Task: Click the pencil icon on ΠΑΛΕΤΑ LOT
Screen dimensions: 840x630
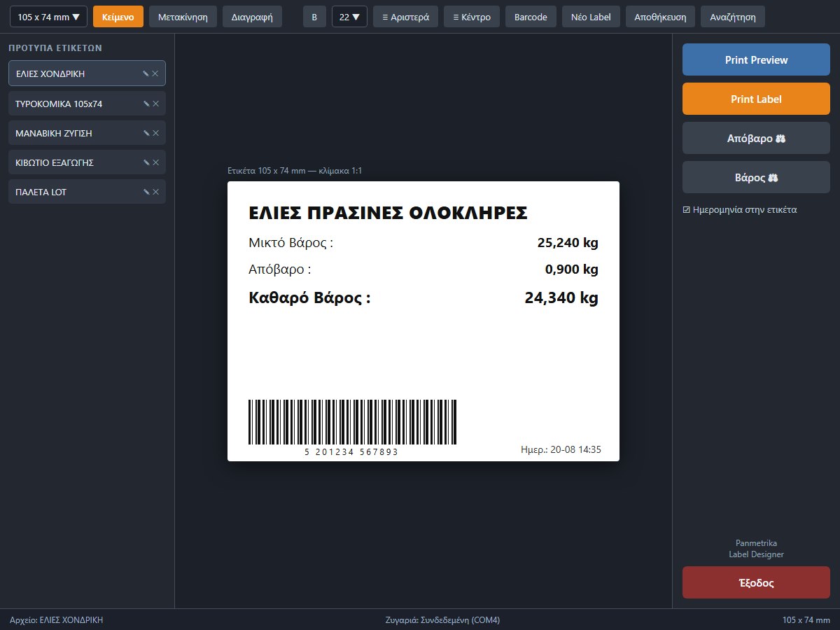Action: pos(146,192)
